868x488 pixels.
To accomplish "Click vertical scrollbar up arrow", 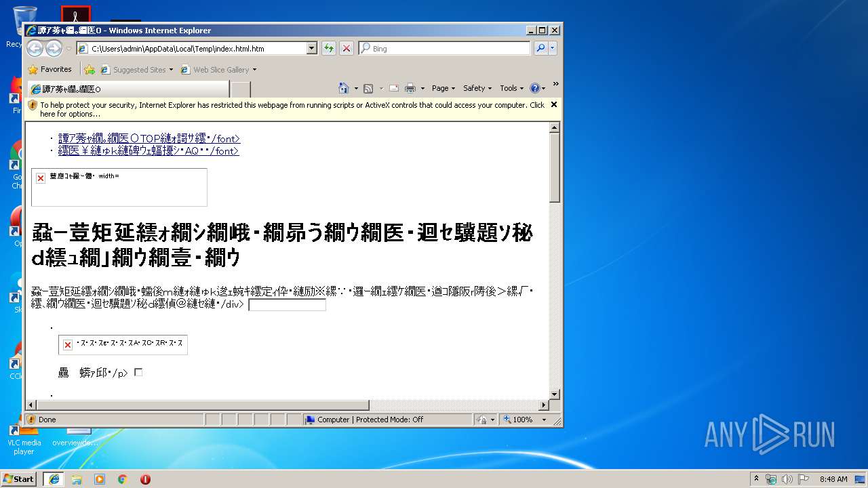I will tap(555, 127).
